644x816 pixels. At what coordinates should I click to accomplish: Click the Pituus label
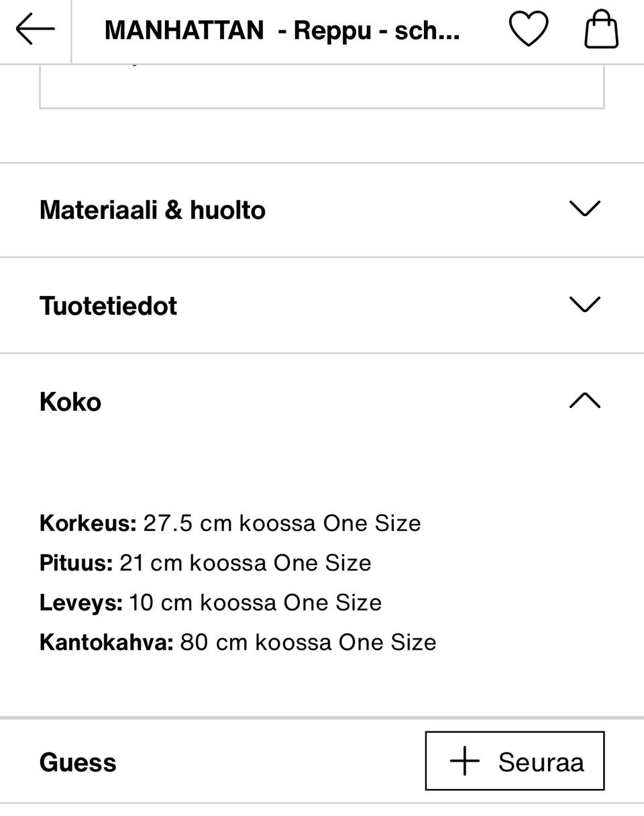pyautogui.click(x=76, y=562)
